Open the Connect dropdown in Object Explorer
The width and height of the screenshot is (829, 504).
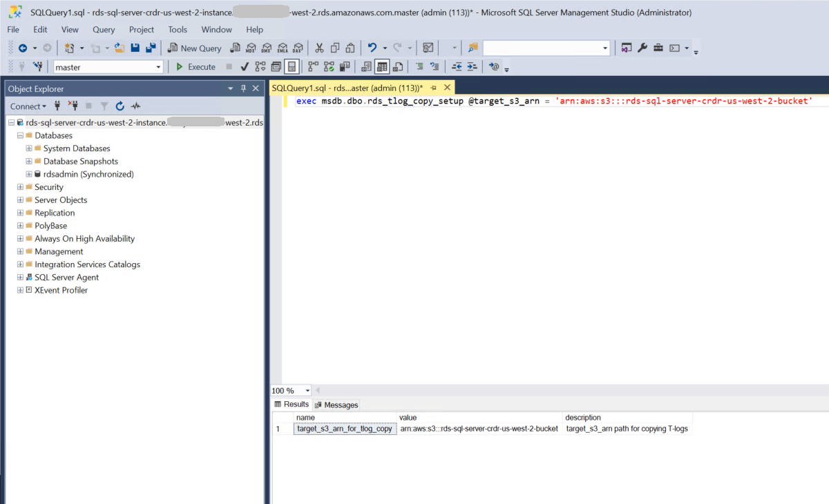pyautogui.click(x=28, y=106)
